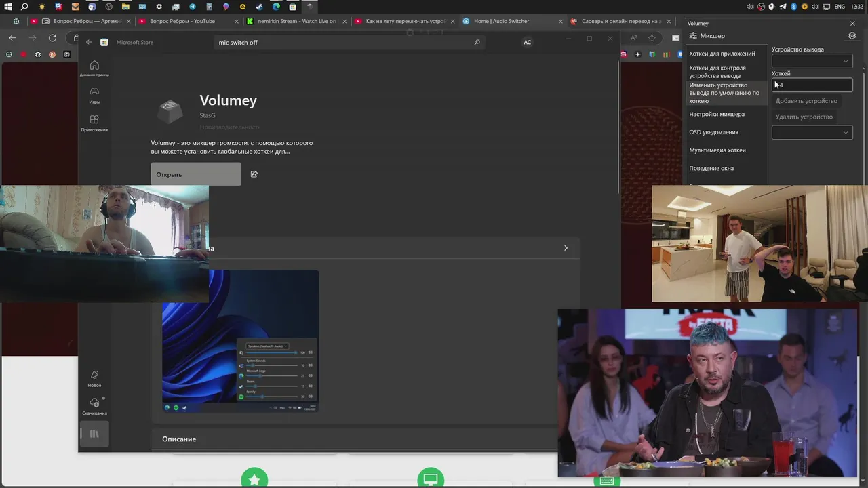This screenshot has width=868, height=488.
Task: Refresh the browser page
Action: click(53, 38)
